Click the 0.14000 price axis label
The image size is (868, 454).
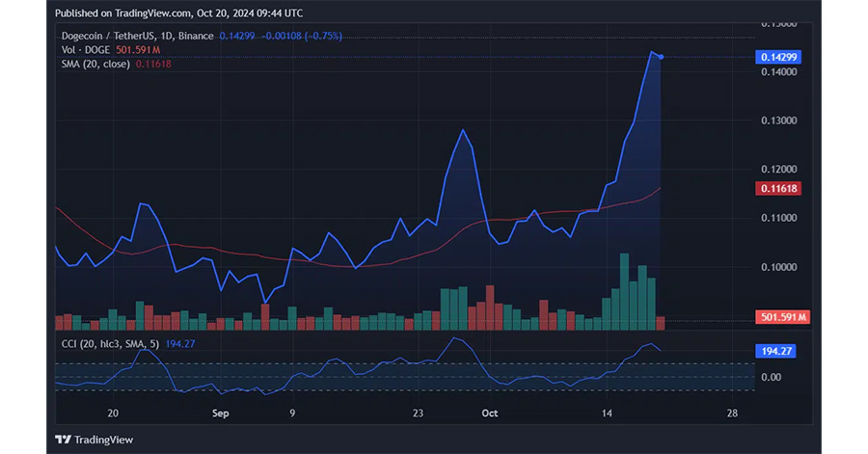pyautogui.click(x=779, y=72)
